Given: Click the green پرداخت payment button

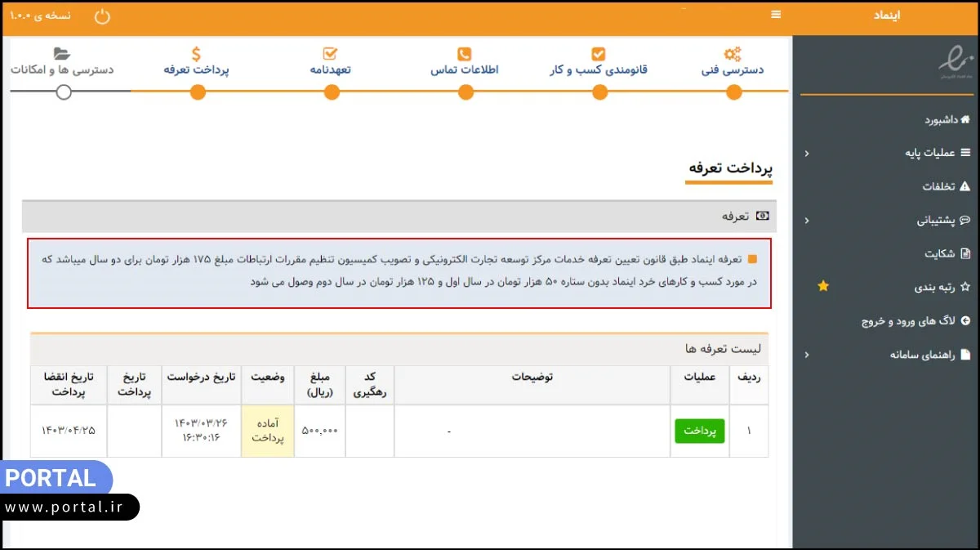Looking at the screenshot, I should click(699, 430).
